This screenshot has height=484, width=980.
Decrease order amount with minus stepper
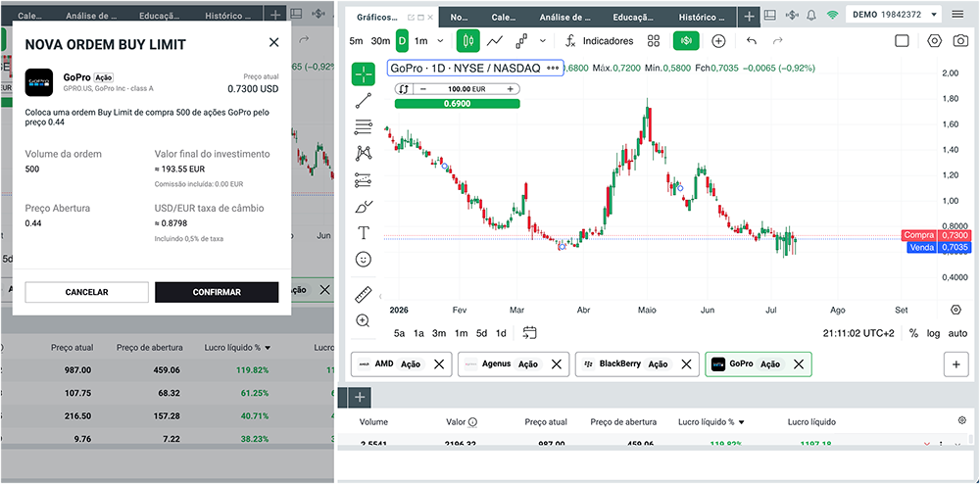coord(423,89)
